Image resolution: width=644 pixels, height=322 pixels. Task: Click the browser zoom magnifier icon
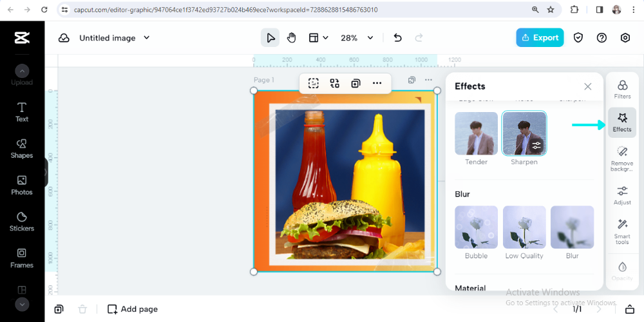[535, 10]
